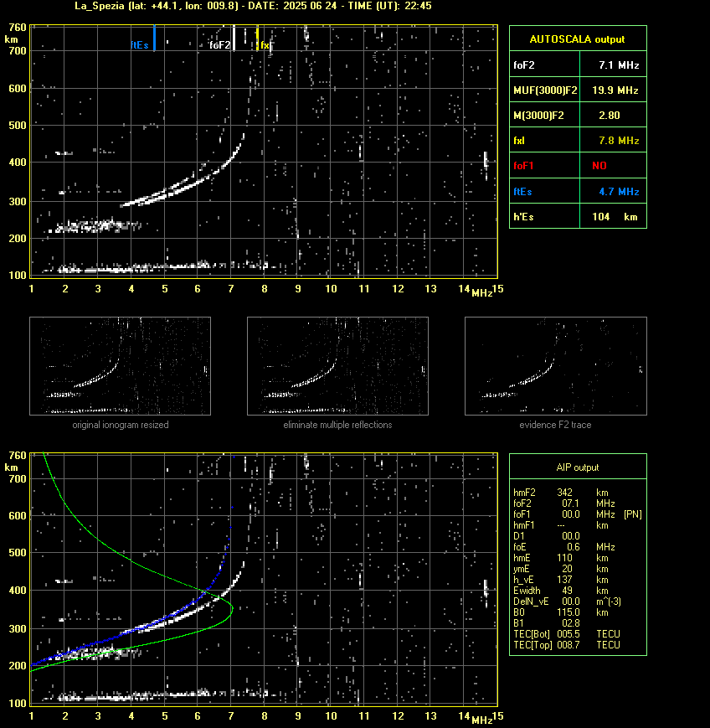Click the Ewidth 49 km row
Viewport: 710px width, 728px height.
pos(561,591)
